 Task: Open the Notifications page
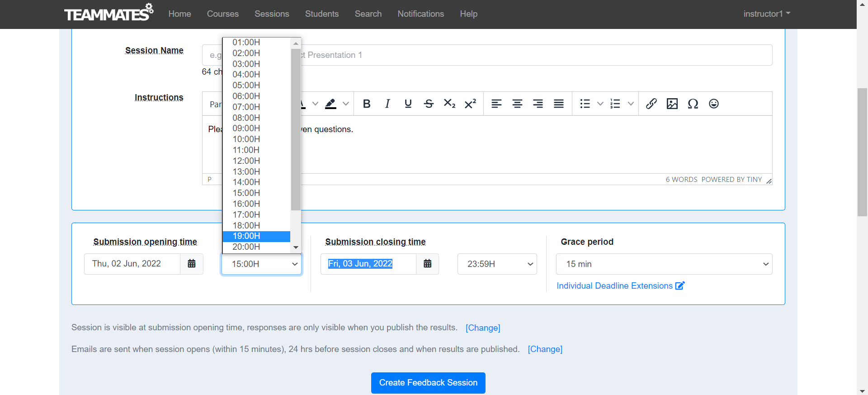[x=421, y=14]
